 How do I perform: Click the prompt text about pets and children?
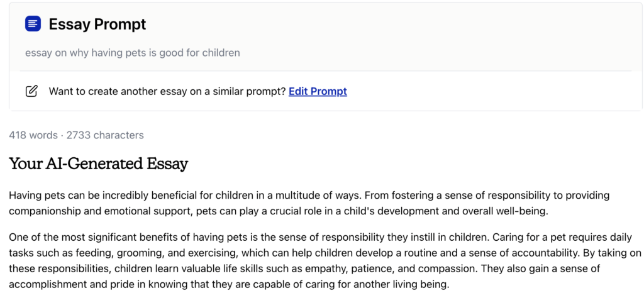point(132,53)
